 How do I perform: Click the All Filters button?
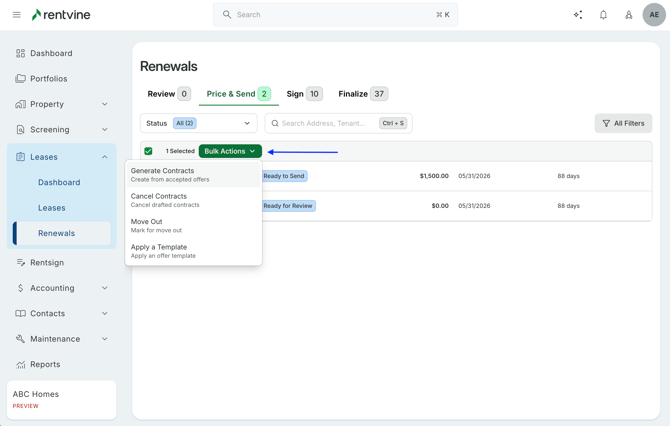(x=623, y=123)
